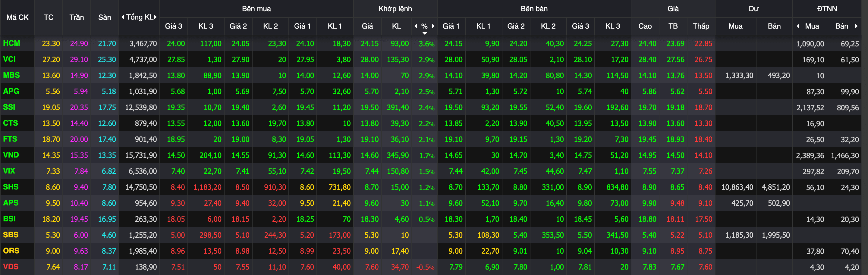Select SHS ticker symbol
The height and width of the screenshot is (275, 868).
[x=11, y=187]
